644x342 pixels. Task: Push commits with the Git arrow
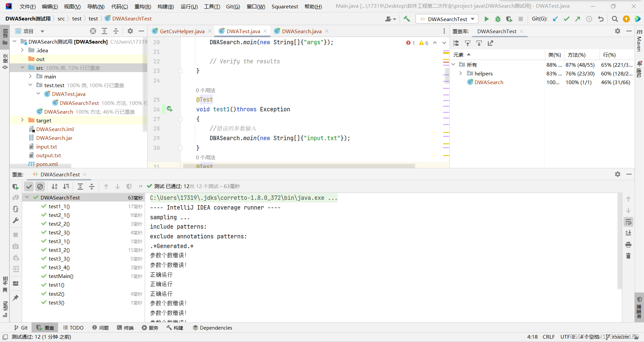tap(578, 19)
